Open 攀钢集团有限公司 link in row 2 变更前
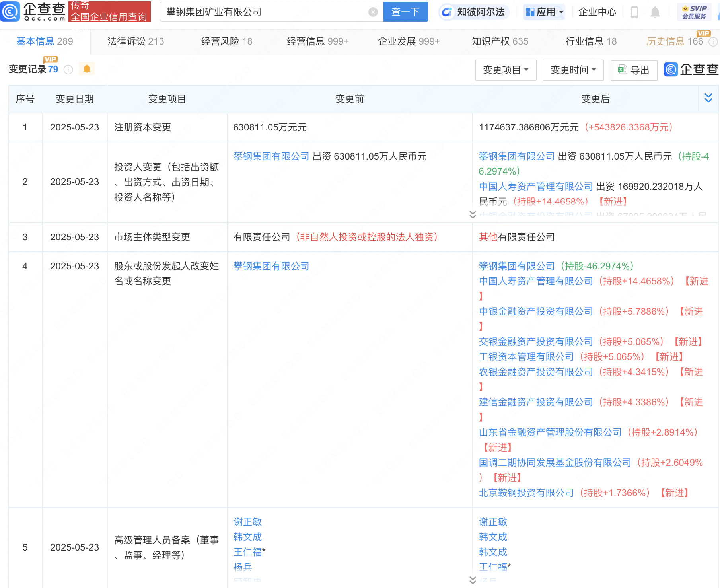This screenshot has width=720, height=588. tap(271, 156)
